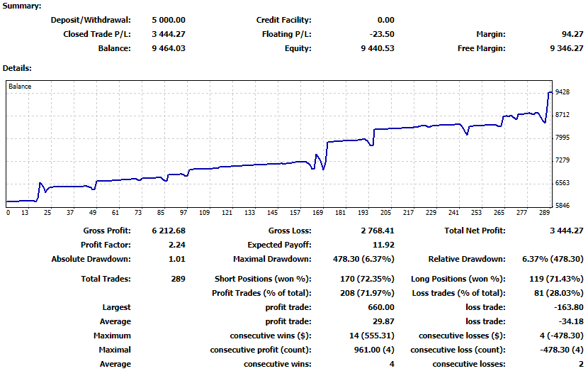Select the Gross Profit value 6 212.68
Viewport: 588px width, 371px height.
coord(169,231)
